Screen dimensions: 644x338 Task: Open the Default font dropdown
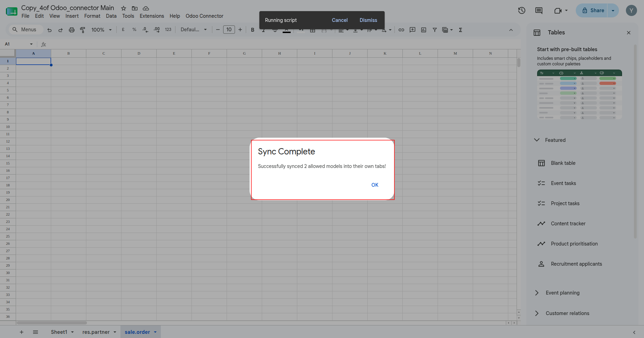click(x=194, y=30)
